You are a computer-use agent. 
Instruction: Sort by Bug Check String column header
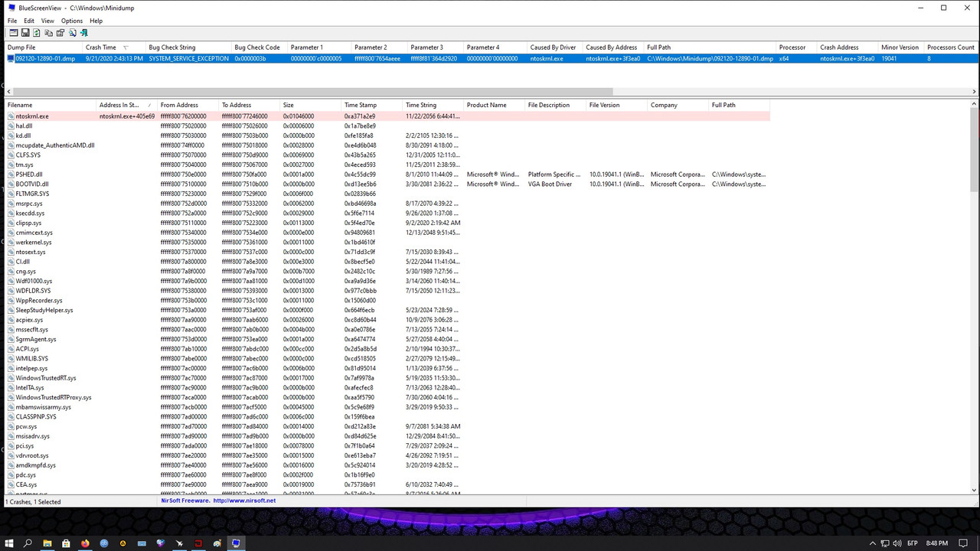click(188, 47)
